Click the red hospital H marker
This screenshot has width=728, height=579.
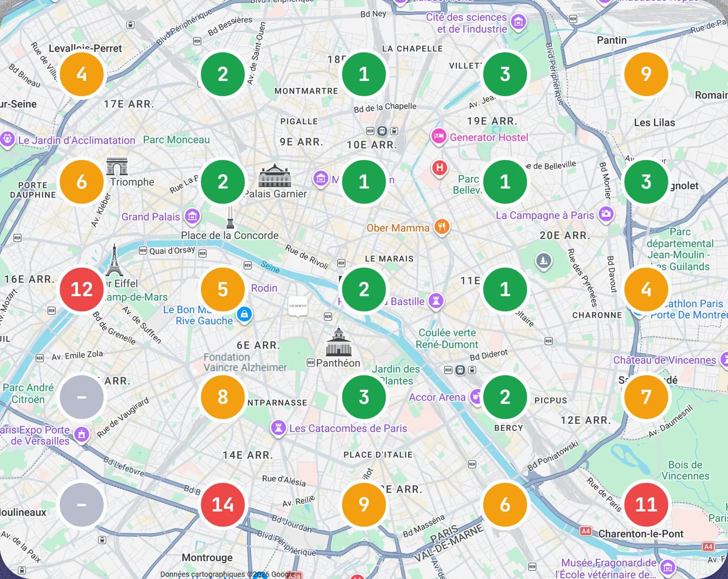tap(440, 168)
